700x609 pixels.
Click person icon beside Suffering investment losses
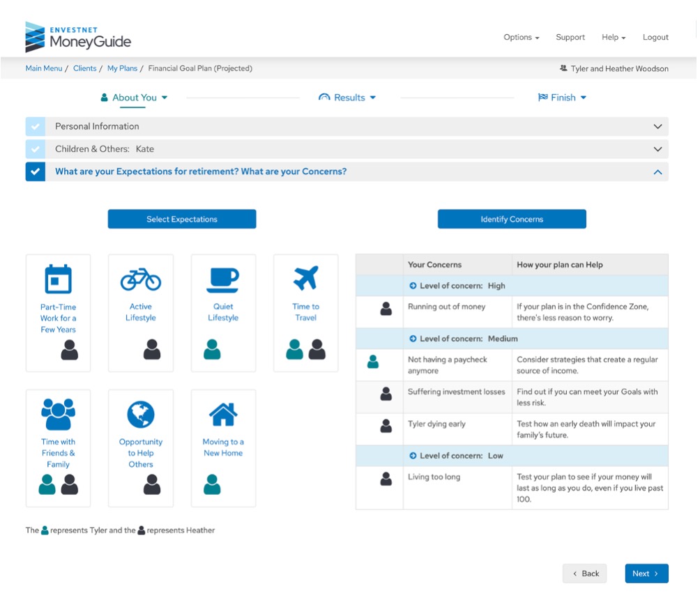pyautogui.click(x=386, y=394)
